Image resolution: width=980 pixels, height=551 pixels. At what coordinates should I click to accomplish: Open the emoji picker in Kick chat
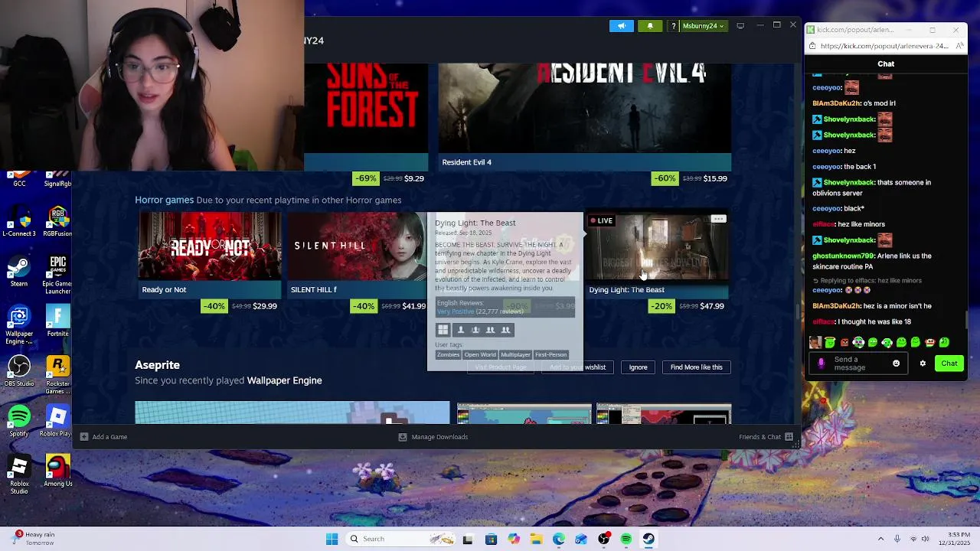897,364
